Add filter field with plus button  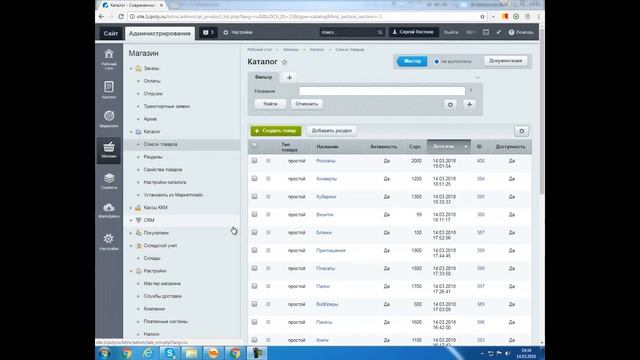(469, 104)
